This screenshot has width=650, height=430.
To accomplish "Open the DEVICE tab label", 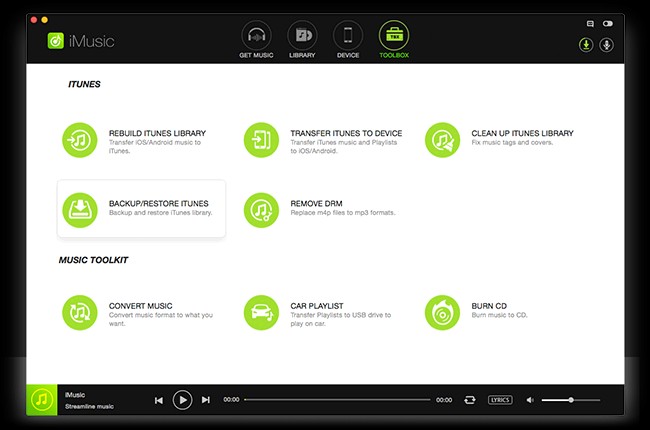I will (348, 55).
